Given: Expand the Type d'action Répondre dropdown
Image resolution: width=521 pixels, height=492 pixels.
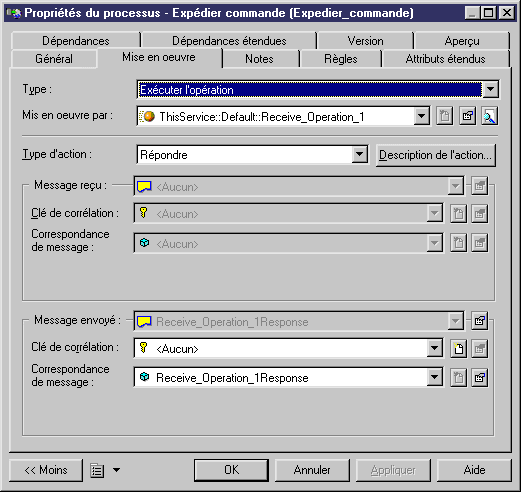Looking at the screenshot, I should pos(359,155).
